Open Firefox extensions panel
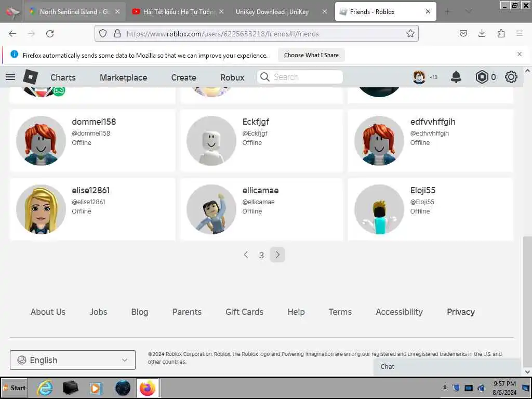 pyautogui.click(x=501, y=33)
